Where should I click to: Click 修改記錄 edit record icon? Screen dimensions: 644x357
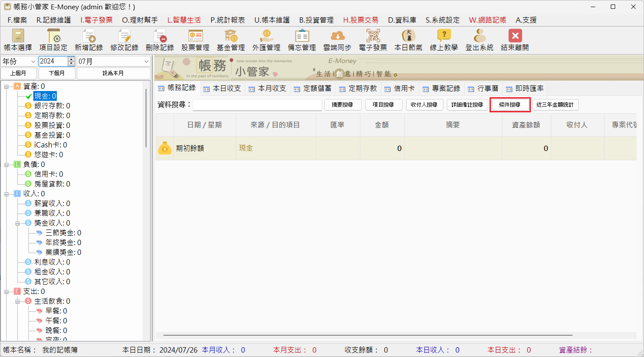tap(124, 40)
